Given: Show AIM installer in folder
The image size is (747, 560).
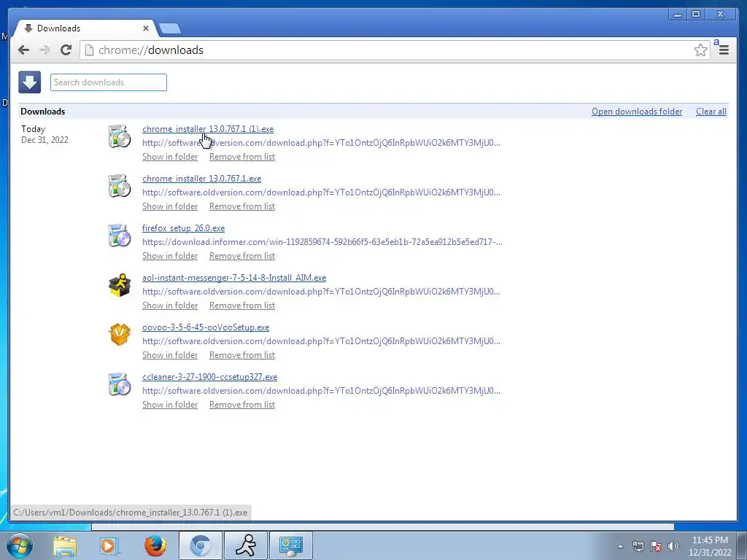Looking at the screenshot, I should (x=170, y=306).
